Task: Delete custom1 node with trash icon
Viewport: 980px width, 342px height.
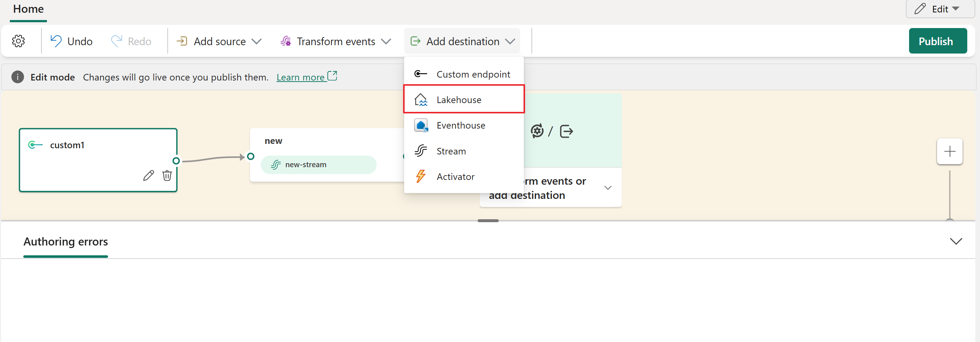Action: (x=167, y=175)
